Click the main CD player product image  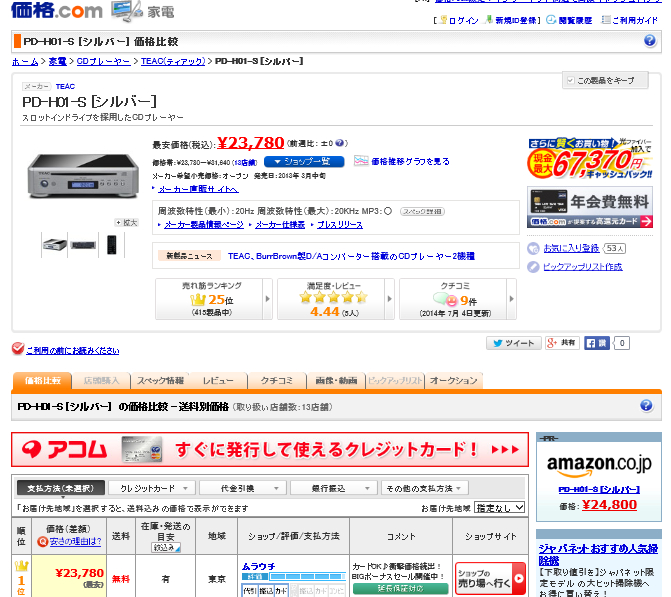click(x=83, y=175)
